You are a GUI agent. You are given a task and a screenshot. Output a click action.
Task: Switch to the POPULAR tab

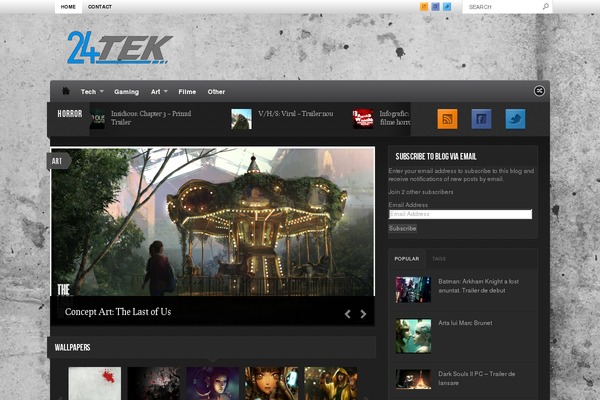coord(406,259)
